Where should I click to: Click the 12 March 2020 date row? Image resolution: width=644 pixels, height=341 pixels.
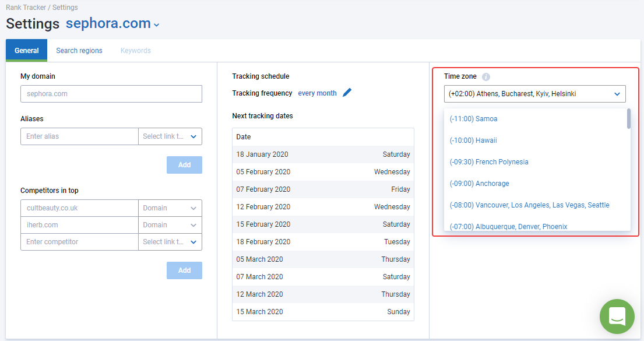point(323,294)
